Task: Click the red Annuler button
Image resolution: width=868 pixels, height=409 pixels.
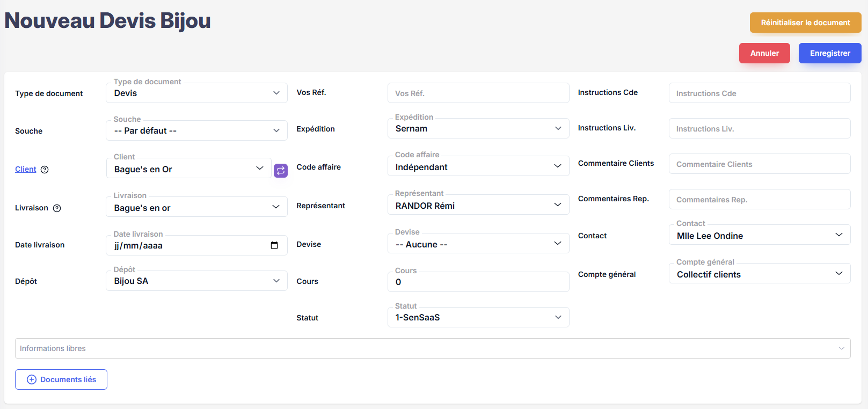Action: (x=764, y=53)
